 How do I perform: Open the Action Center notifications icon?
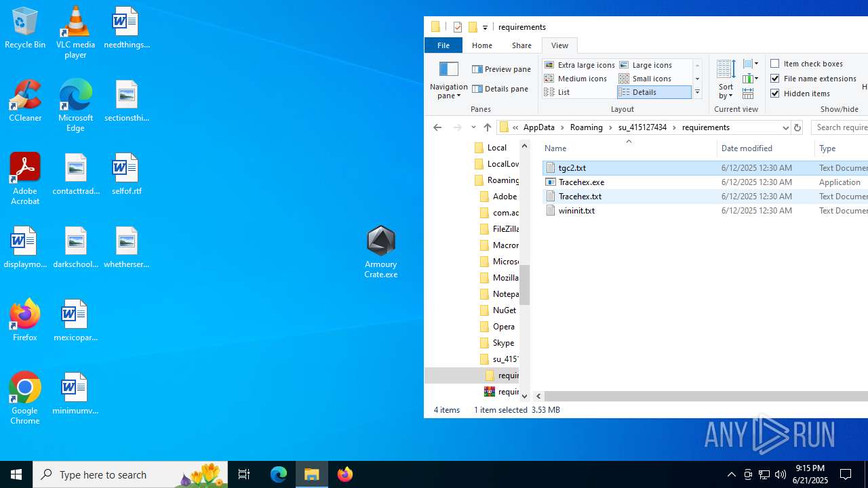[x=846, y=474]
